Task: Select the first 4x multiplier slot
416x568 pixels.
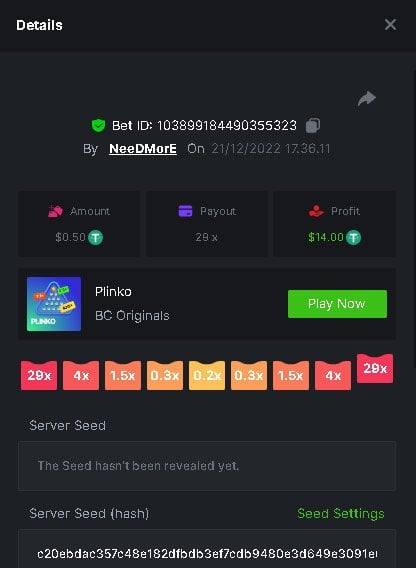Action: [81, 375]
